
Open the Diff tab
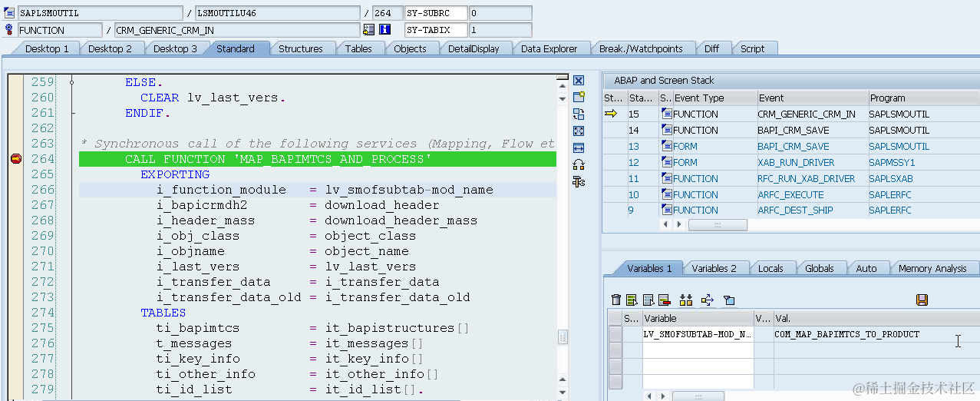tap(711, 48)
